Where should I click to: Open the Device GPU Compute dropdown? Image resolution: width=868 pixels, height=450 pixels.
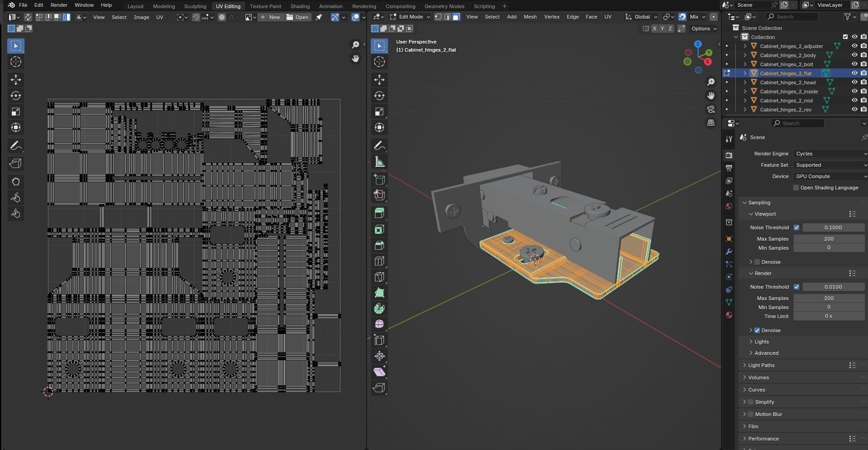(x=830, y=176)
